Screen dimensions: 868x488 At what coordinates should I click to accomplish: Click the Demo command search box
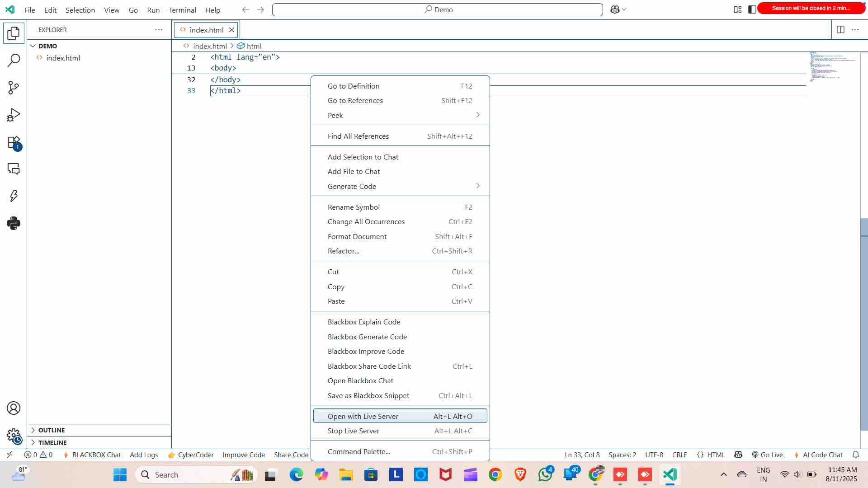[437, 9]
